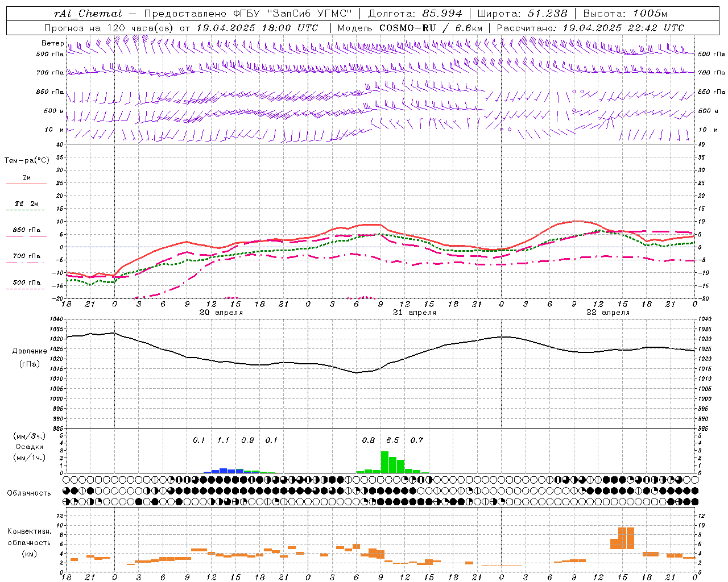Click the 0.8 precipitation total

coord(369,440)
